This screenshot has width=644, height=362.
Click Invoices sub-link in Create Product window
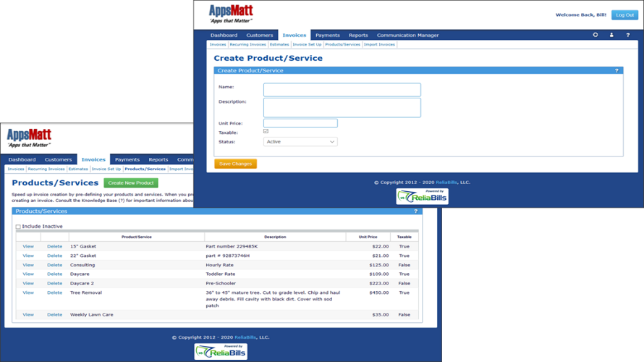pyautogui.click(x=218, y=44)
